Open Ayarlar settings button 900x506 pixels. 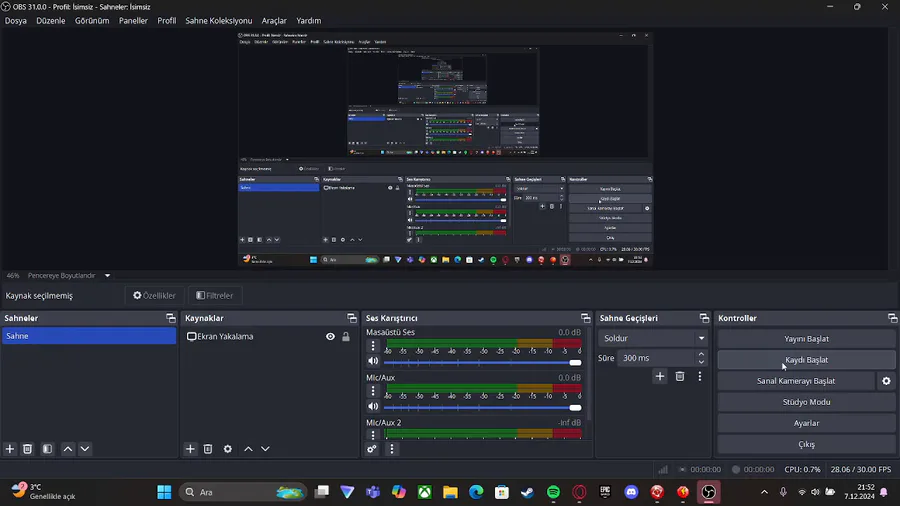pyautogui.click(x=806, y=423)
